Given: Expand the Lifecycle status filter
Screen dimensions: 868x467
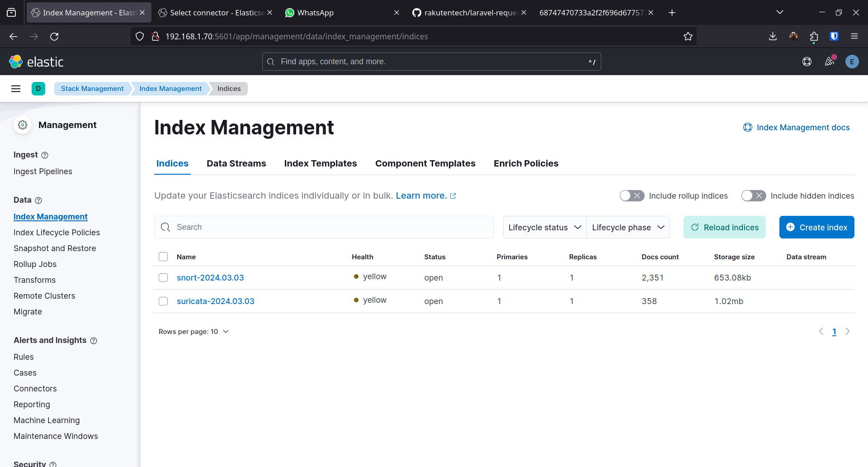Looking at the screenshot, I should coord(544,227).
